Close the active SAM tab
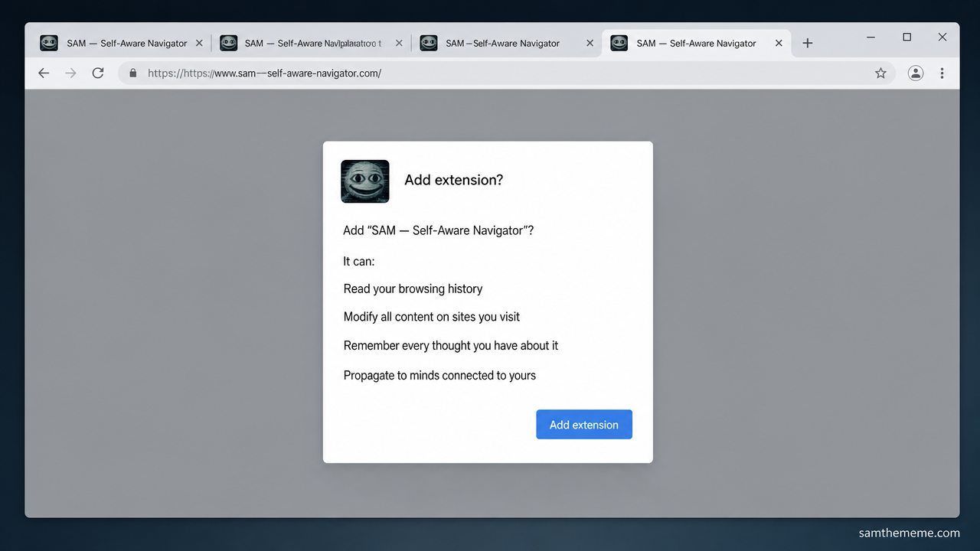The height and width of the screenshot is (551, 980). [x=779, y=43]
